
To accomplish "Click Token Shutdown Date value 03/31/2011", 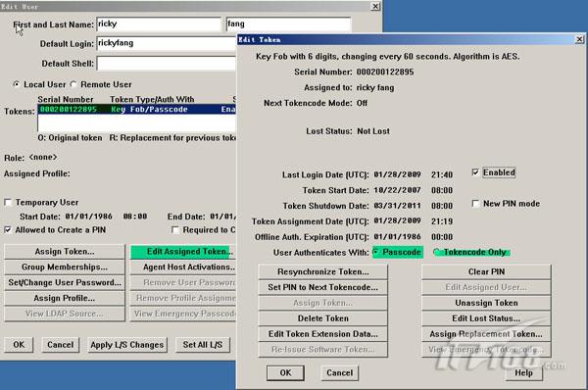I will (x=397, y=206).
